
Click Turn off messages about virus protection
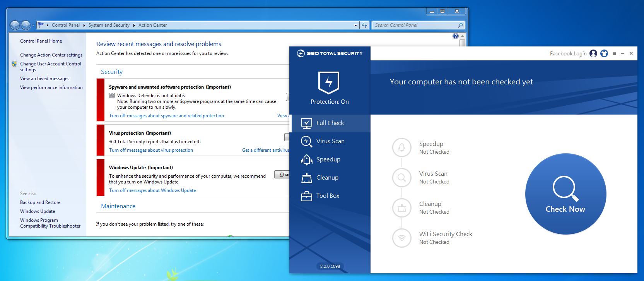[151, 150]
